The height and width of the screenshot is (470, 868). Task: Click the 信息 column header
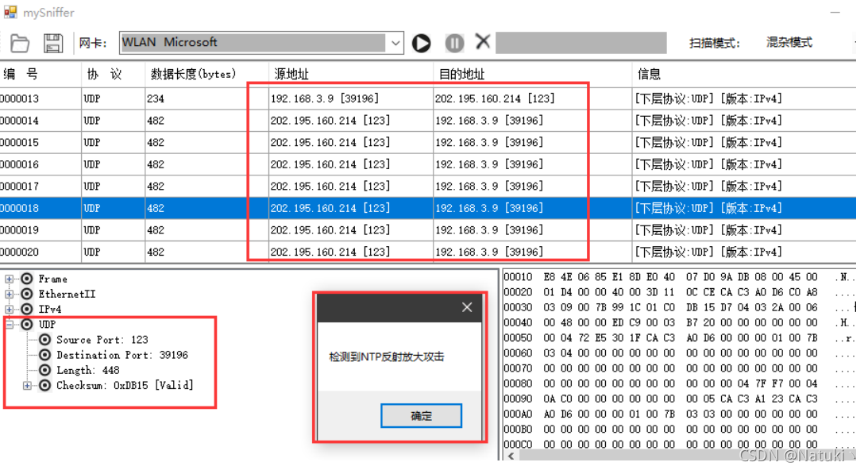(744, 74)
